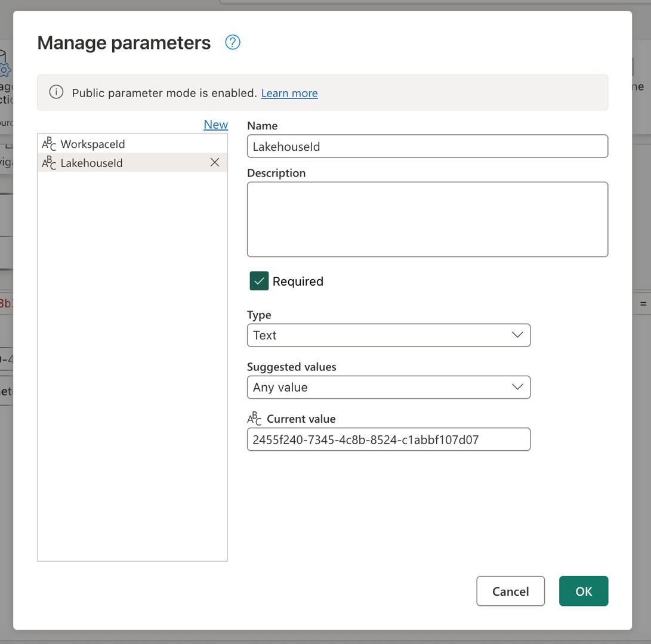Delete LakehouseId using the X icon
The height and width of the screenshot is (644, 651).
click(215, 162)
